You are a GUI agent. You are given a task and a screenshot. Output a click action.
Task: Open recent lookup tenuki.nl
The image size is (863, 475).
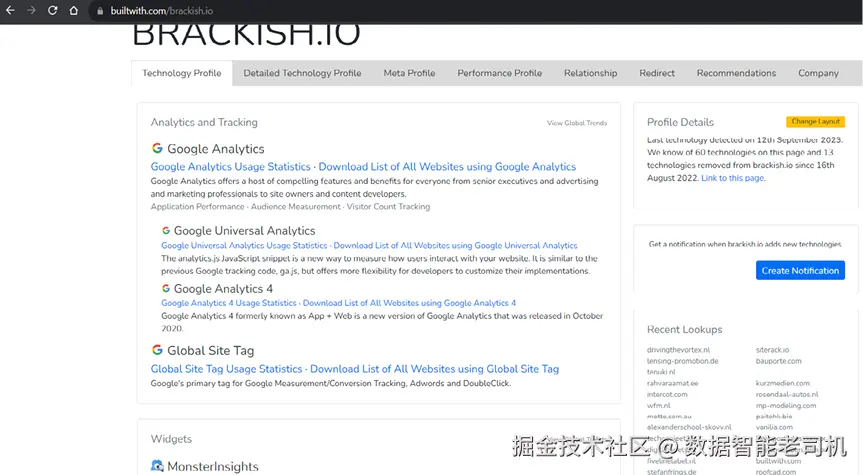[661, 372]
